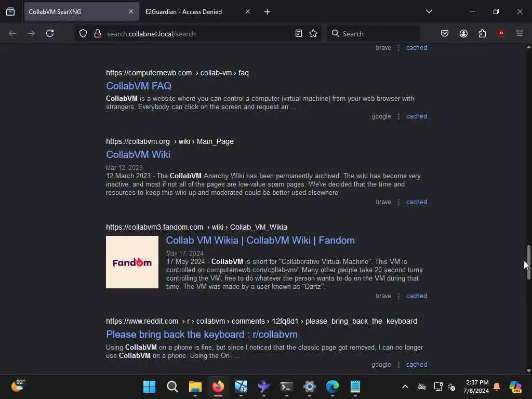The width and height of the screenshot is (532, 399).
Task: Click the collabvm.org Main_Page URL text
Action: pos(170,141)
